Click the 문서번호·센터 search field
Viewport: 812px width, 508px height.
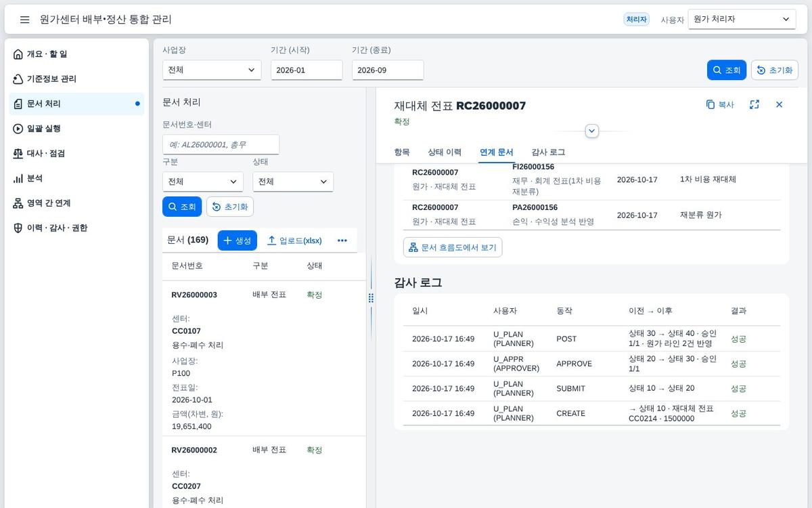(221, 144)
